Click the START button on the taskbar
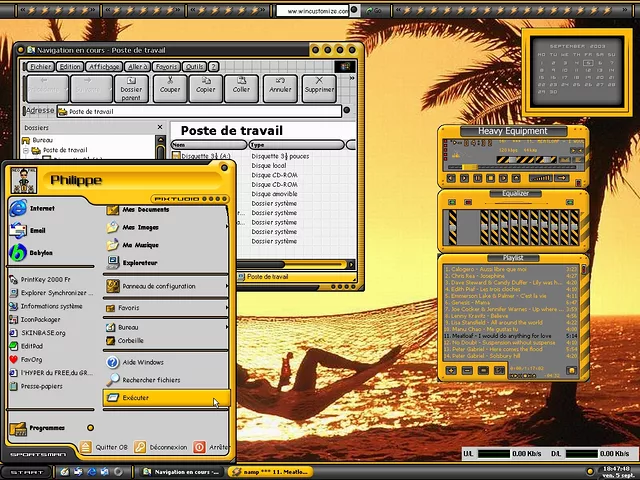This screenshot has width=640, height=480. [x=26, y=471]
